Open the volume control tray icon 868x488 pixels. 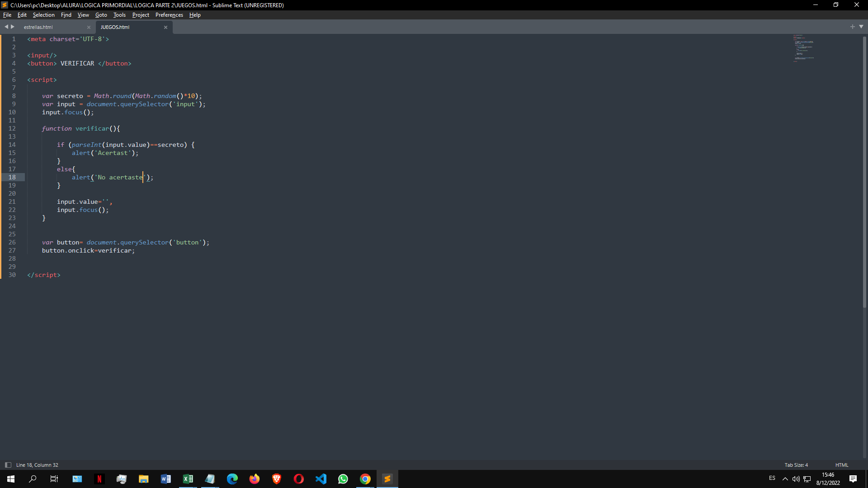[796, 479]
